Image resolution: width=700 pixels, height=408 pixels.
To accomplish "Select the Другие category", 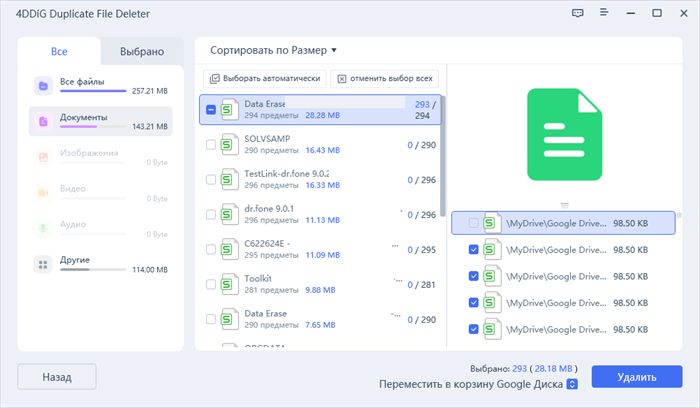I will click(x=100, y=264).
